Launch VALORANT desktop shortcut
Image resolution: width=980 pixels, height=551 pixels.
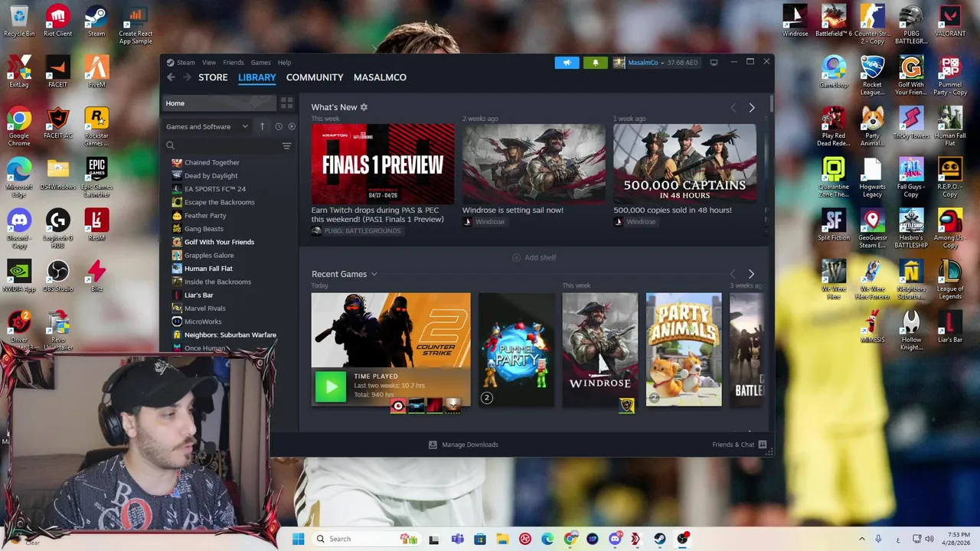[x=950, y=21]
